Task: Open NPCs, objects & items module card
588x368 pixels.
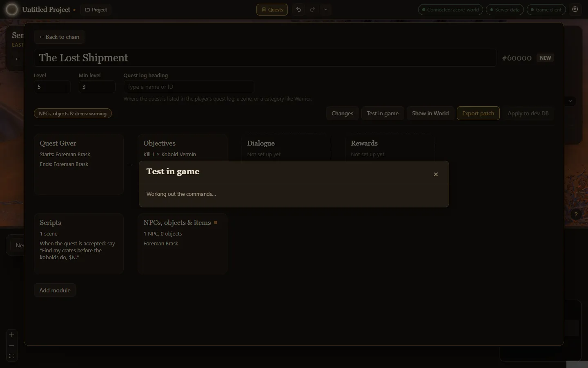Action: (183, 244)
